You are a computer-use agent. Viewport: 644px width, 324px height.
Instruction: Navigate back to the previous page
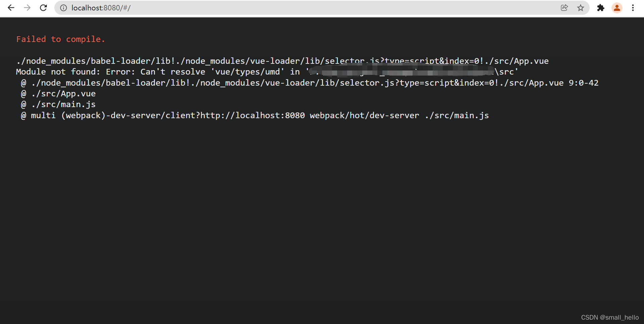11,8
